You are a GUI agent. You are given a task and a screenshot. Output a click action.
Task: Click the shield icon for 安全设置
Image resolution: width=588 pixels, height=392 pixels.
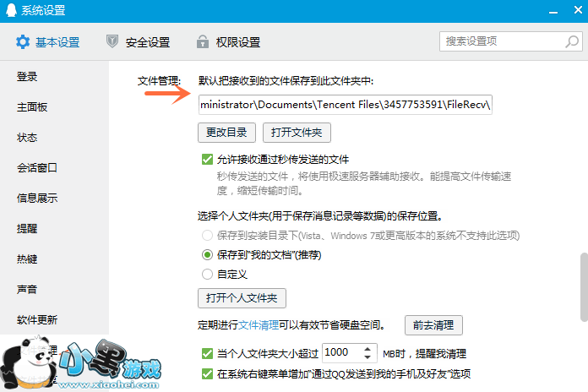[x=112, y=41]
